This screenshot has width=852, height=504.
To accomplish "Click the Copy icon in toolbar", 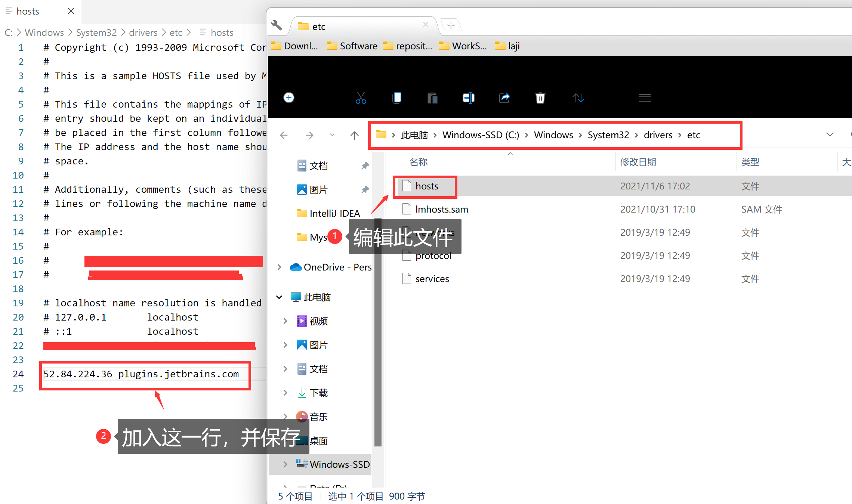I will (x=397, y=98).
